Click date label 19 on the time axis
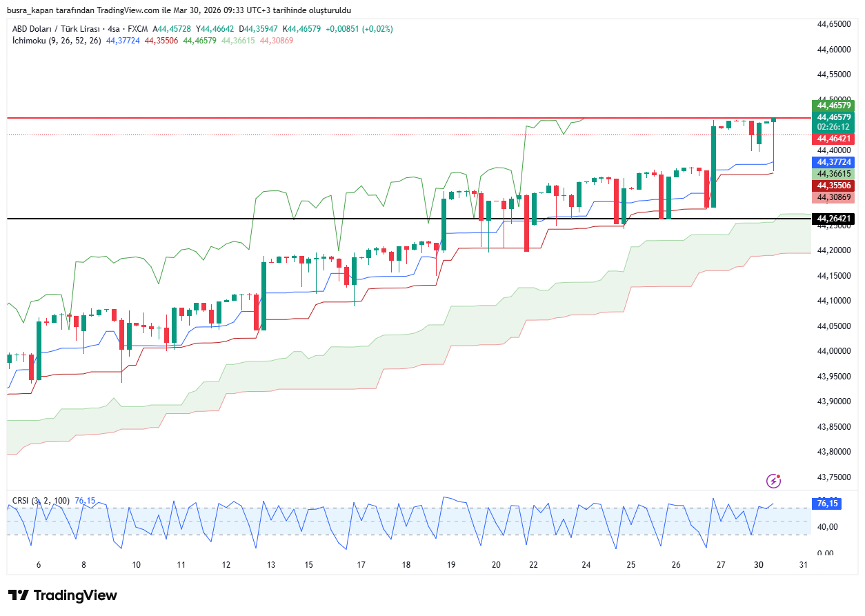865x616 pixels. point(451,565)
